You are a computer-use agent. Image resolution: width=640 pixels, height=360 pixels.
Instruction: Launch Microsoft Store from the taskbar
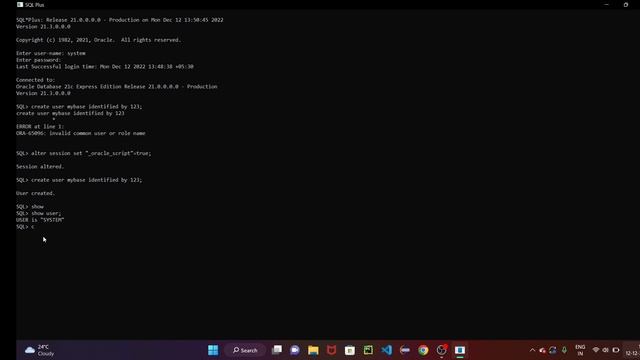point(350,350)
